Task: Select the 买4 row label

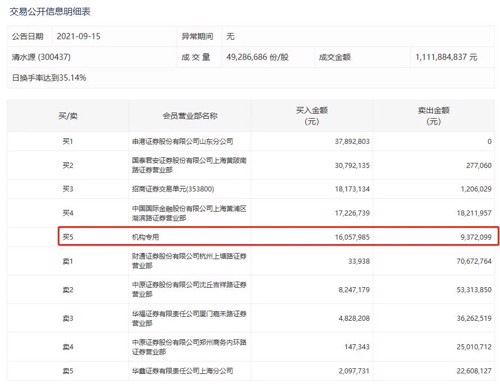Action: 68,213
